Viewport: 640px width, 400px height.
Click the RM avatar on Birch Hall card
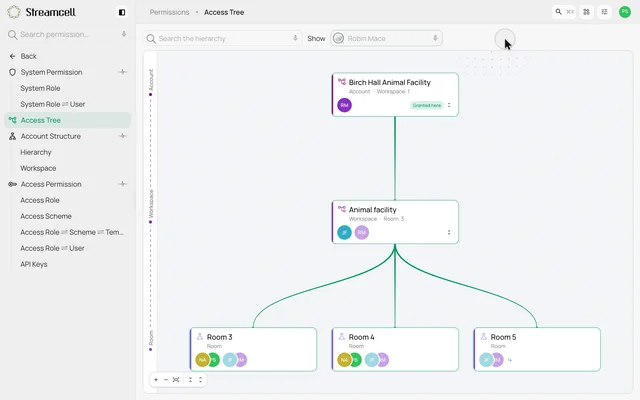pos(344,105)
